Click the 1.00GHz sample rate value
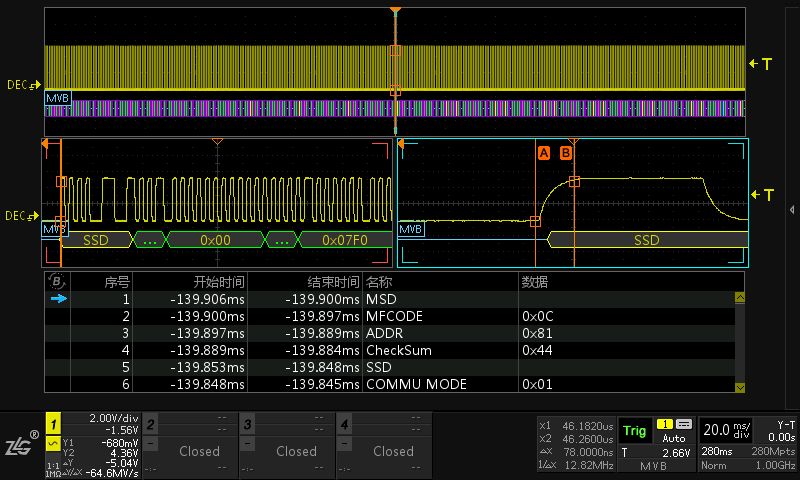 pyautogui.click(x=776, y=465)
